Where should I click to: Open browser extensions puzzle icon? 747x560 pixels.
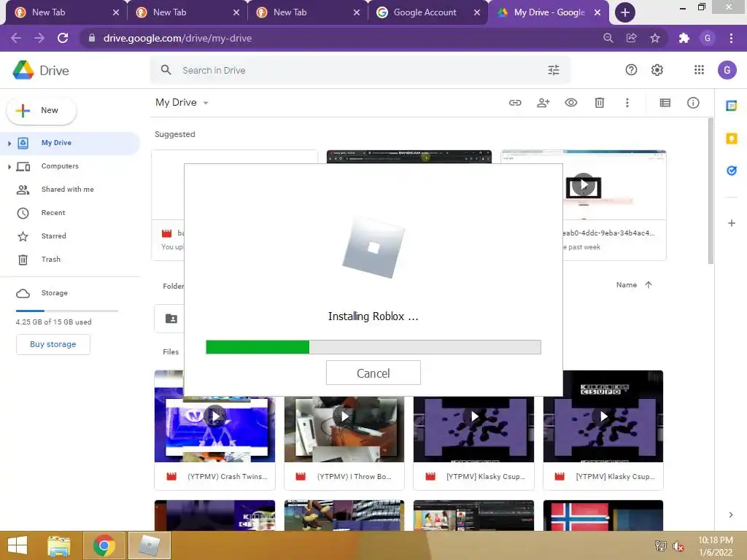(x=684, y=38)
